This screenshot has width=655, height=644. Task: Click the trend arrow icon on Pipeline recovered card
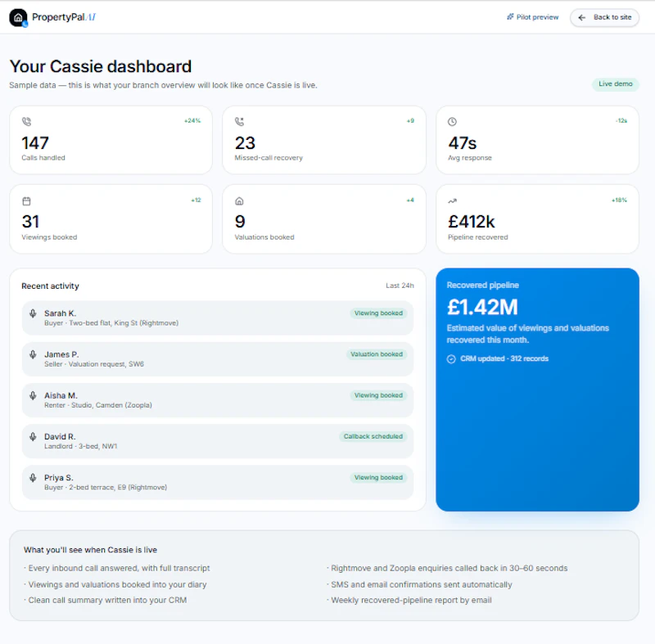[453, 201]
